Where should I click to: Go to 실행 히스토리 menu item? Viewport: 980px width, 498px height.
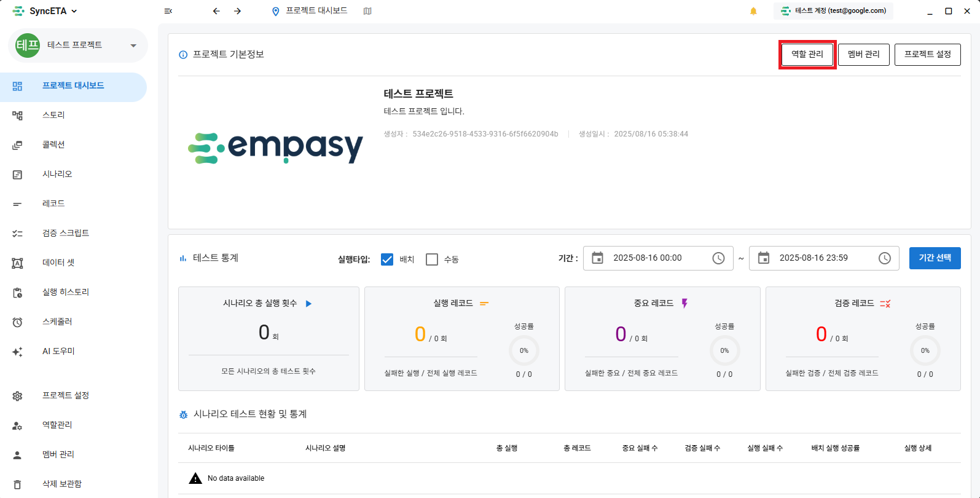coord(66,292)
